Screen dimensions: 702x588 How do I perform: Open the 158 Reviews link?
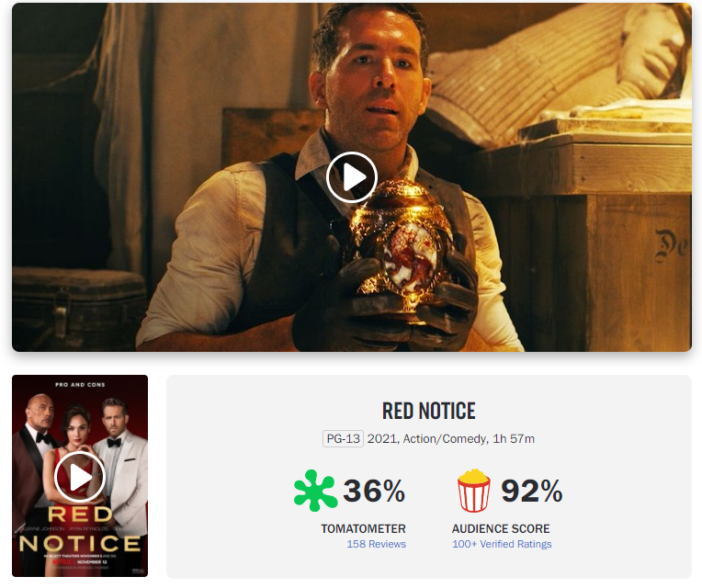(x=376, y=544)
